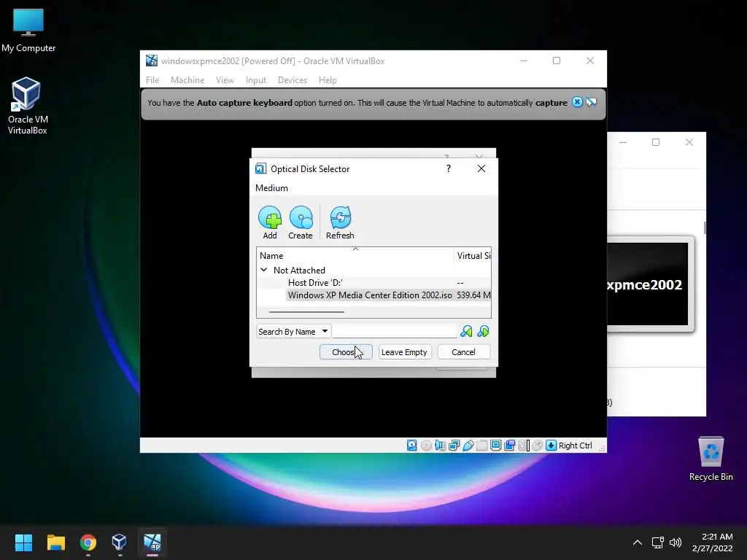Click the shared folders status icon

point(481,446)
